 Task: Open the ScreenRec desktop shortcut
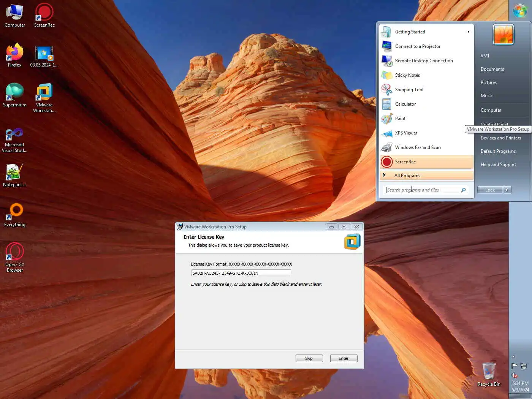point(44,16)
